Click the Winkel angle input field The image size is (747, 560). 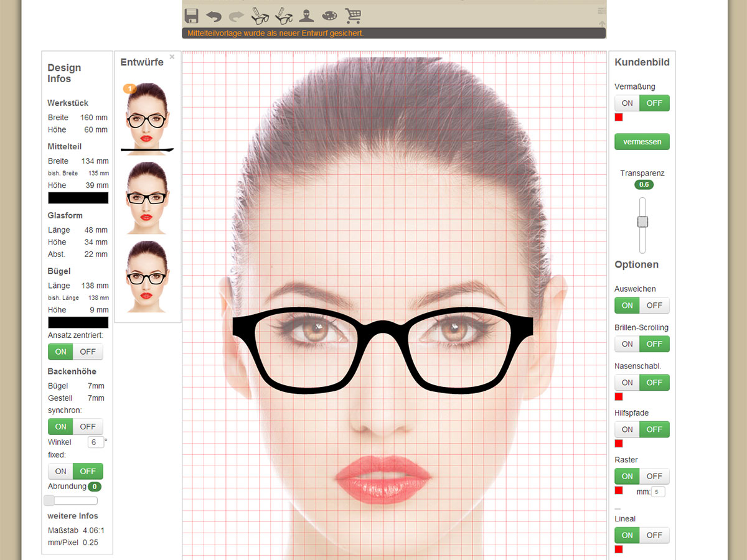pyautogui.click(x=96, y=442)
